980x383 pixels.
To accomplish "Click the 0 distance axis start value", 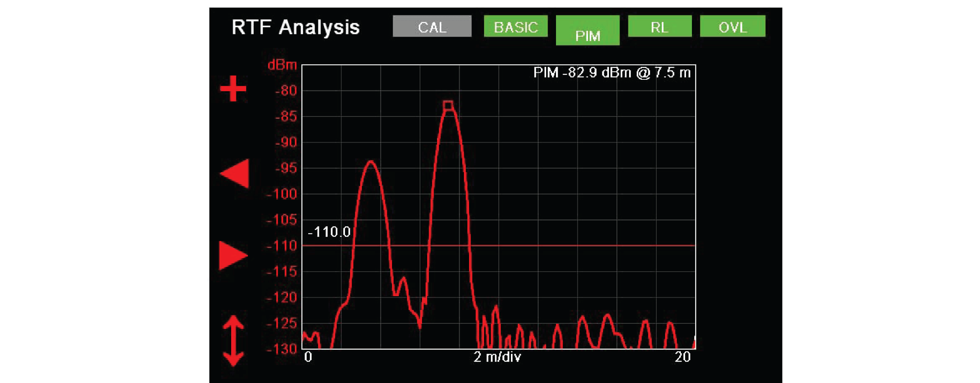I will tap(308, 357).
